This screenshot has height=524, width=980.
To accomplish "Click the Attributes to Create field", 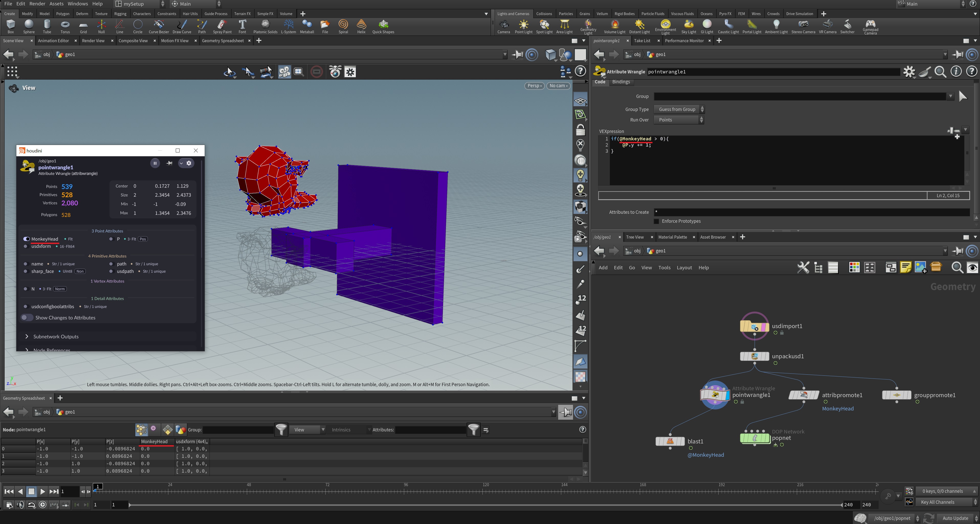I will pos(811,212).
